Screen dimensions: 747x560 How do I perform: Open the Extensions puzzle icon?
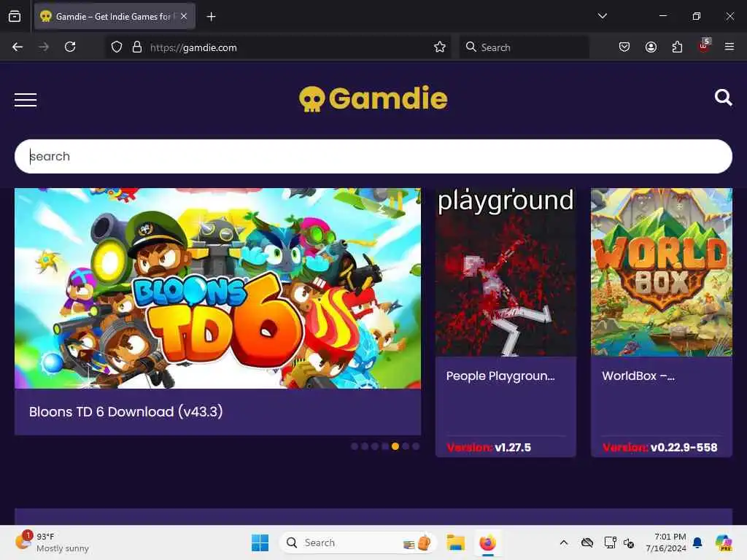tap(677, 47)
